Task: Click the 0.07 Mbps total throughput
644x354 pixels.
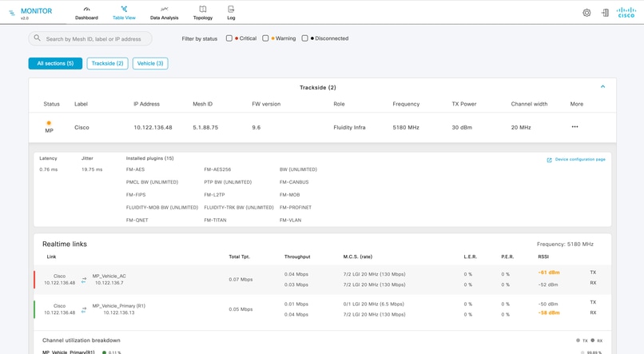Action: point(241,279)
